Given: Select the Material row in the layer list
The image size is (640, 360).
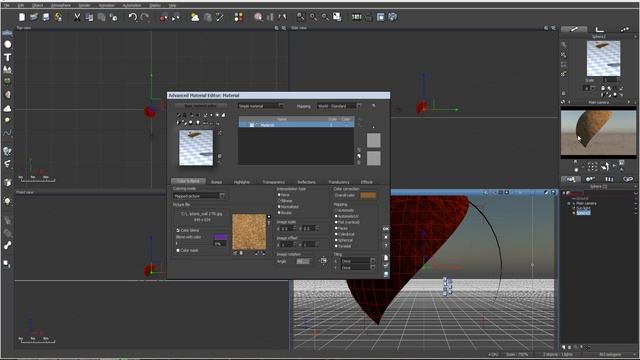Looking at the screenshot, I should tap(296, 125).
